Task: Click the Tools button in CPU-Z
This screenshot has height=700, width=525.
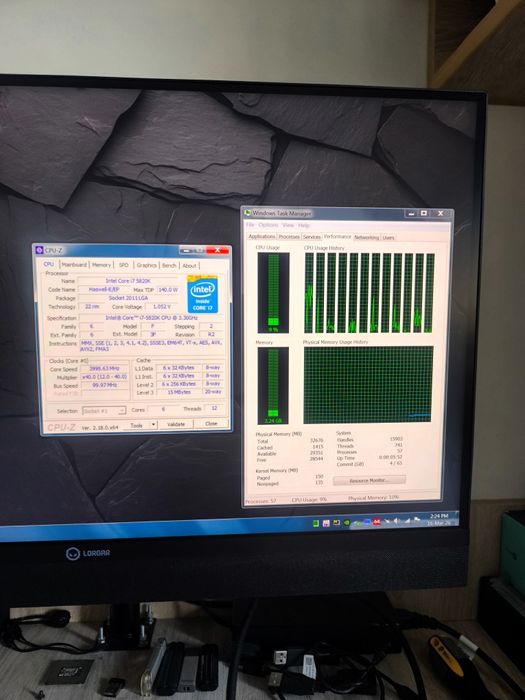Action: [136, 425]
